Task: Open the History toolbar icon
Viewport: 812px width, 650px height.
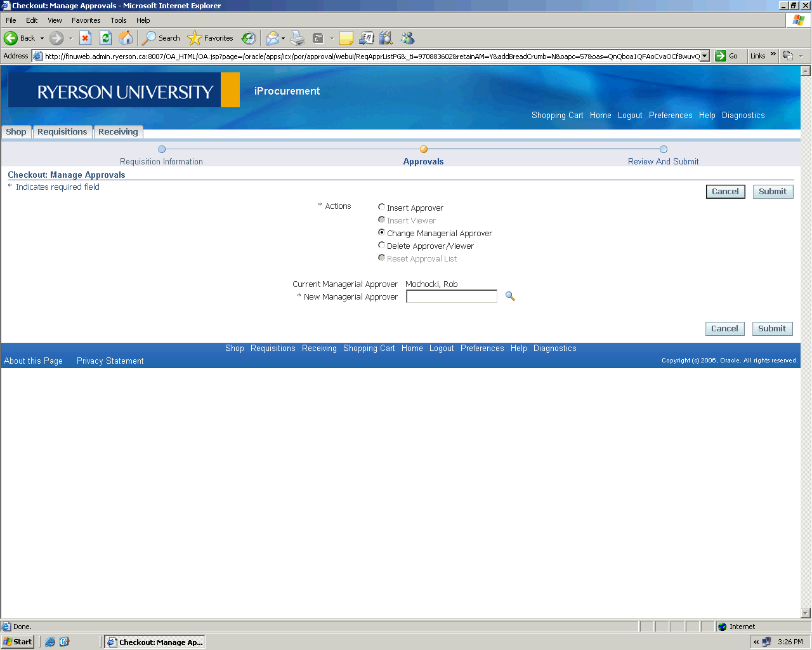Action: pos(249,38)
